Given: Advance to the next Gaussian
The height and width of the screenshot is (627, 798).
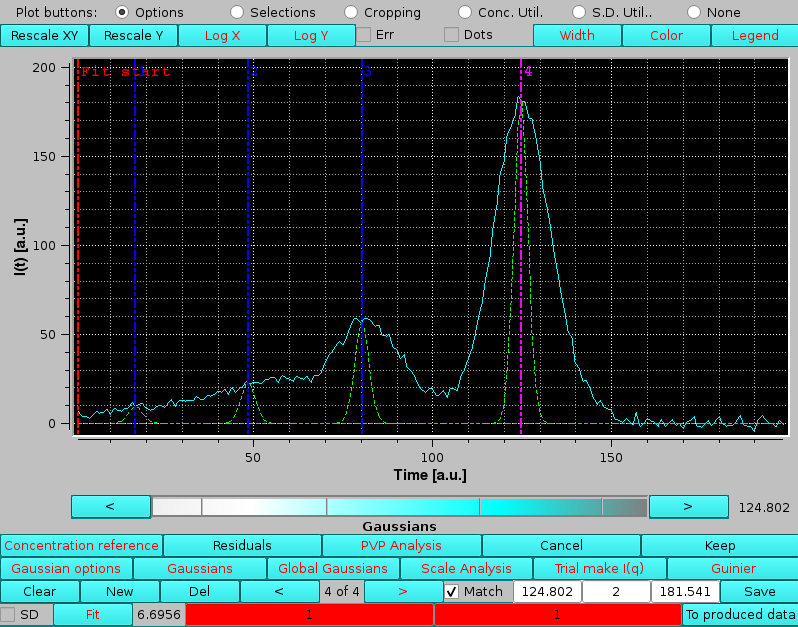Looking at the screenshot, I should (402, 592).
